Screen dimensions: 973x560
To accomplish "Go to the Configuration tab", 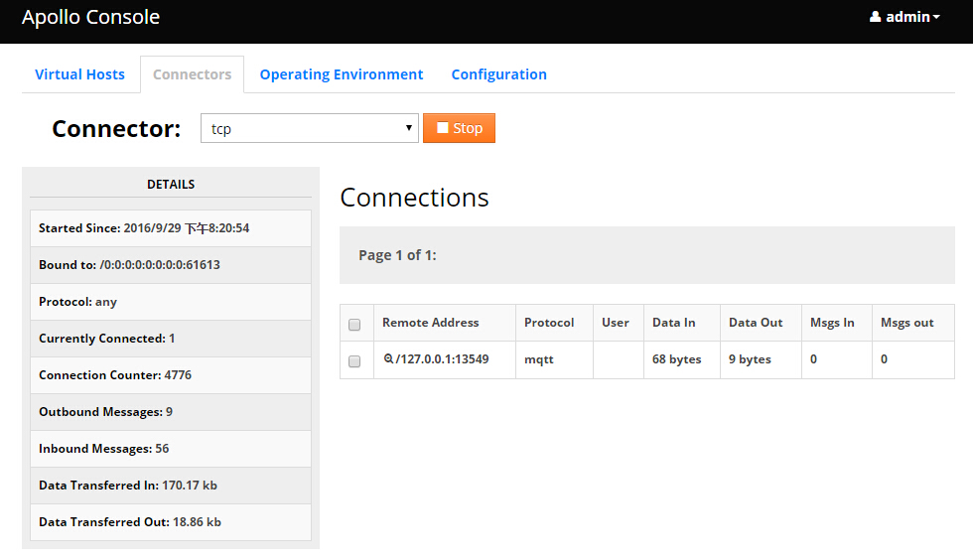I will click(498, 74).
